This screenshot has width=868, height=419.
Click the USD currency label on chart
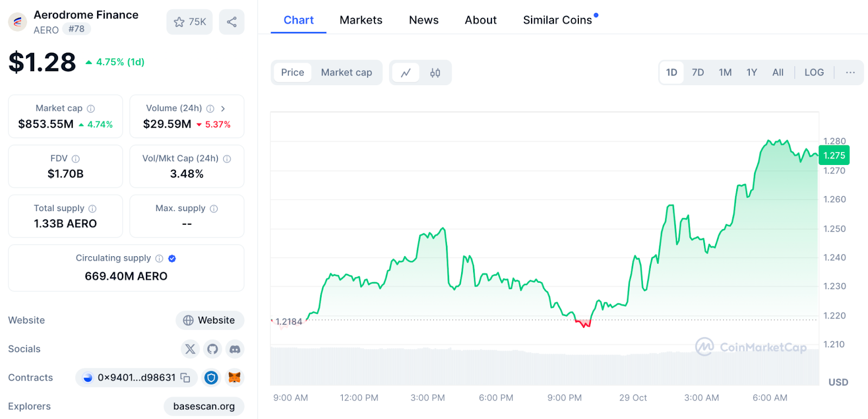tap(838, 382)
